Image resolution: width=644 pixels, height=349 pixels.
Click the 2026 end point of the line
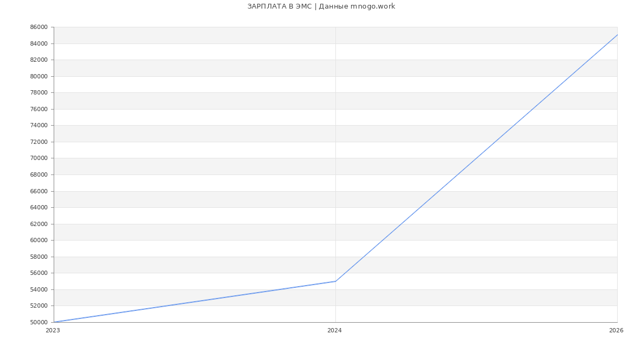click(x=617, y=35)
